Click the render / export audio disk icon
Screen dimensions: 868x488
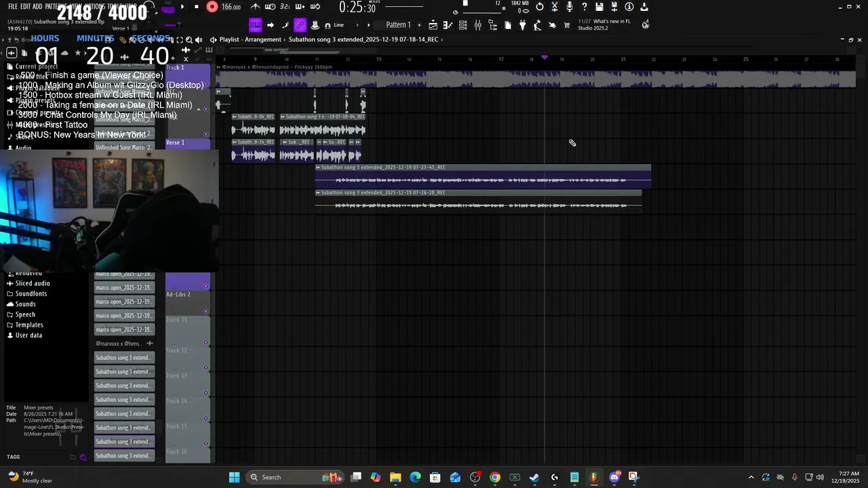[x=614, y=7]
